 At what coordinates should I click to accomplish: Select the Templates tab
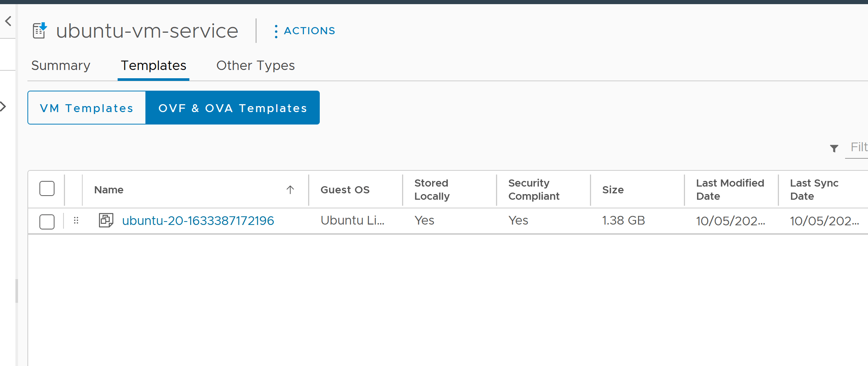click(x=153, y=66)
